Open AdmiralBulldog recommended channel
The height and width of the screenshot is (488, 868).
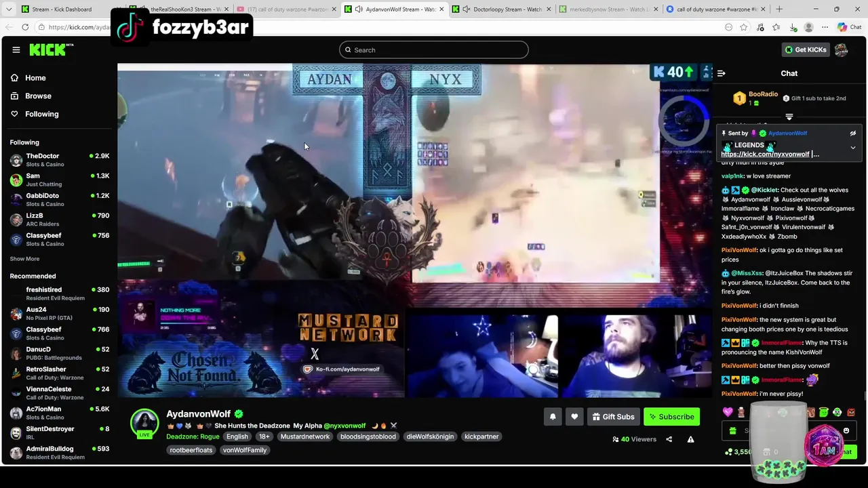coord(60,453)
